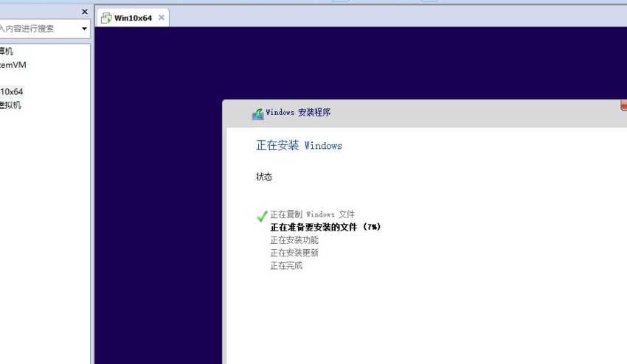Select the tree entry ending in 拟机
Viewport: 627px width, 364px height.
point(10,105)
